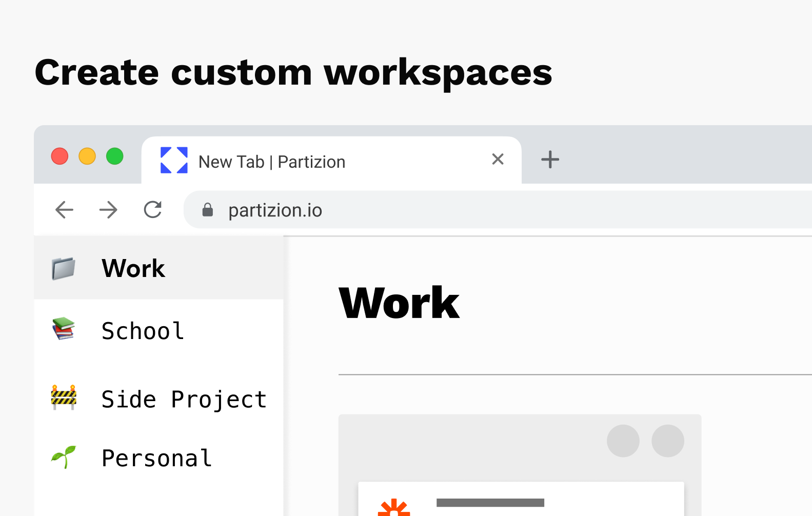Click the browser back arrow

click(x=64, y=210)
